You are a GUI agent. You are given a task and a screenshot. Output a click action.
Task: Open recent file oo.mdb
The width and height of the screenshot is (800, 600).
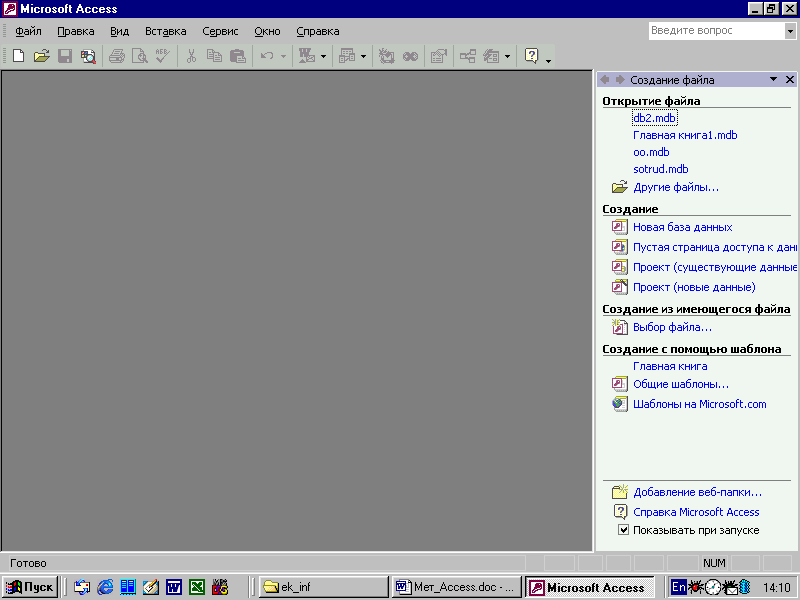pyautogui.click(x=651, y=152)
